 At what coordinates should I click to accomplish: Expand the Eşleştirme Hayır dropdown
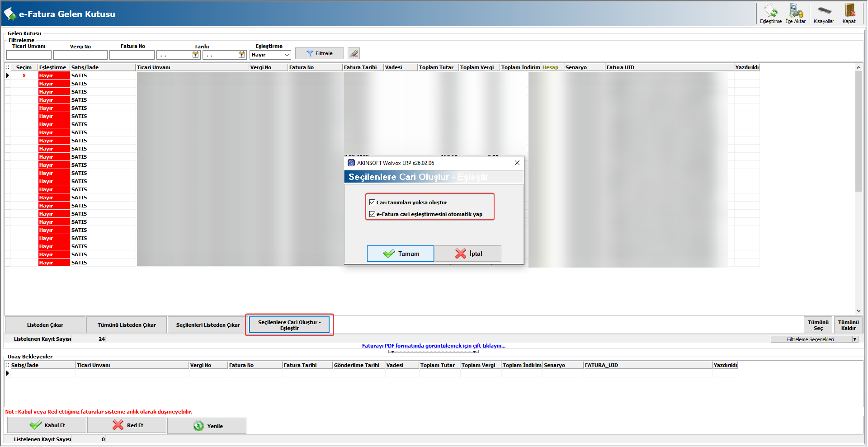(287, 55)
